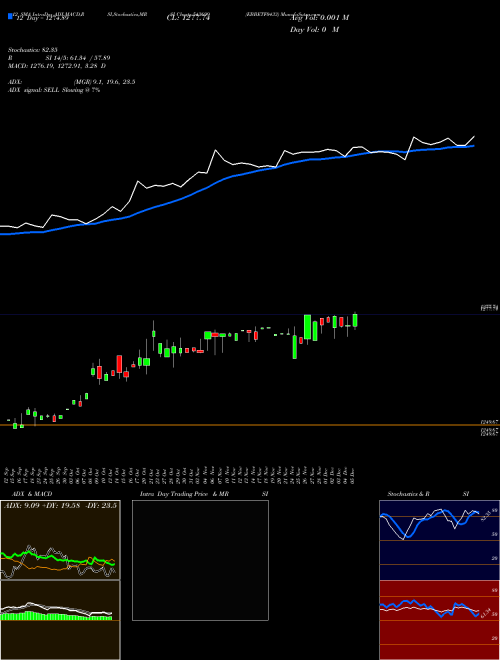The height and width of the screenshot is (660, 500).
Task: Click the 61.34 value label in RSI chart
Action: coord(484,613)
